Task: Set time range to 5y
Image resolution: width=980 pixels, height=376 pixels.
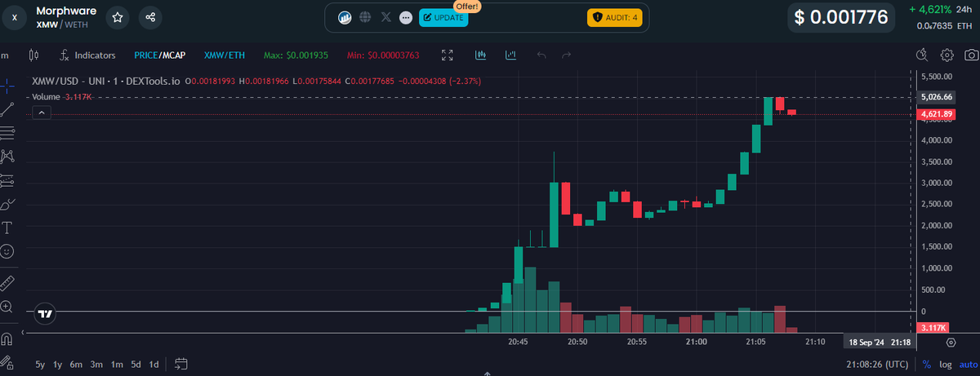Action: 40,364
